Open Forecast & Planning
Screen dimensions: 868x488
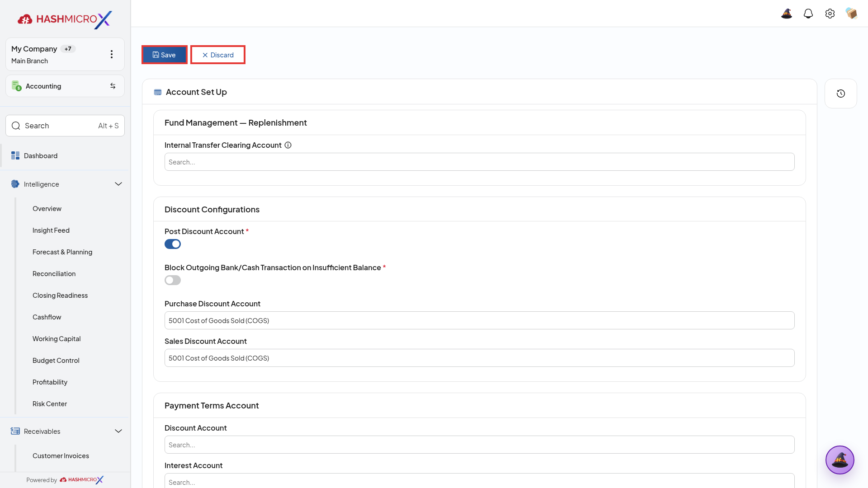[62, 252]
